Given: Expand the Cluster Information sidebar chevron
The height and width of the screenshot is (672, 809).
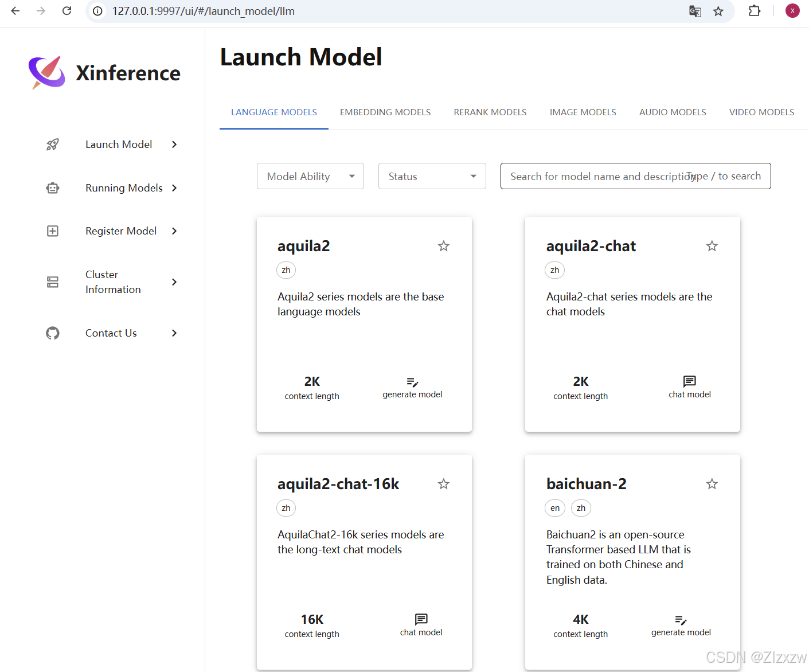Looking at the screenshot, I should tap(174, 282).
